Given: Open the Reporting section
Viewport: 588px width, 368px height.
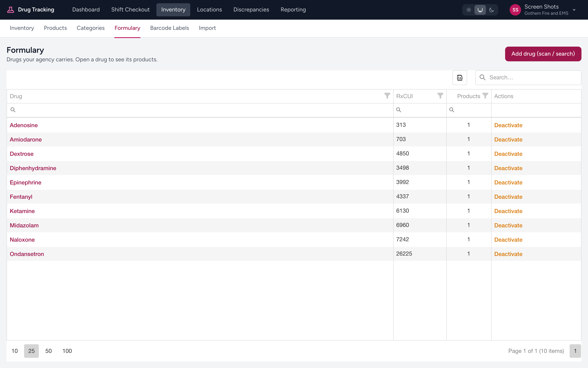Looking at the screenshot, I should pyautogui.click(x=293, y=10).
